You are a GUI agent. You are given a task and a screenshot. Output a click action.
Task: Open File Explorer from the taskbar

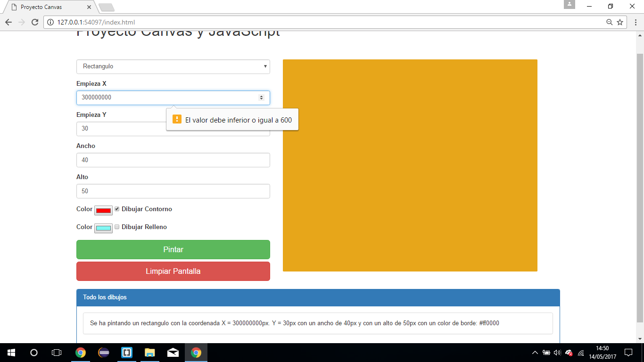click(149, 353)
